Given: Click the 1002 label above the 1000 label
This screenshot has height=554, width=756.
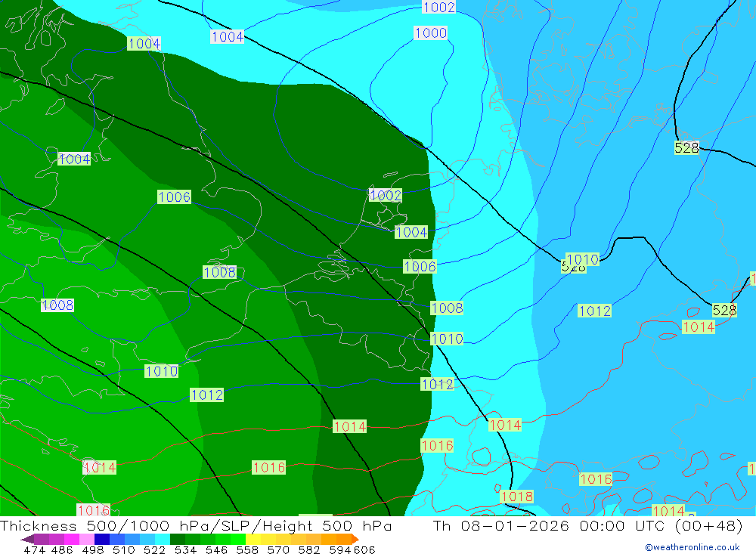Looking at the screenshot, I should (x=438, y=7).
